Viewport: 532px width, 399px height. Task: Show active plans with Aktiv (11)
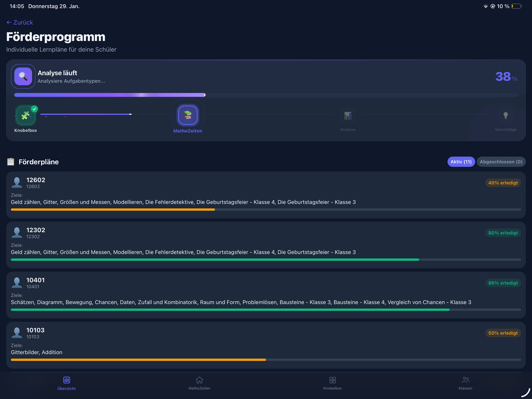[x=461, y=162]
